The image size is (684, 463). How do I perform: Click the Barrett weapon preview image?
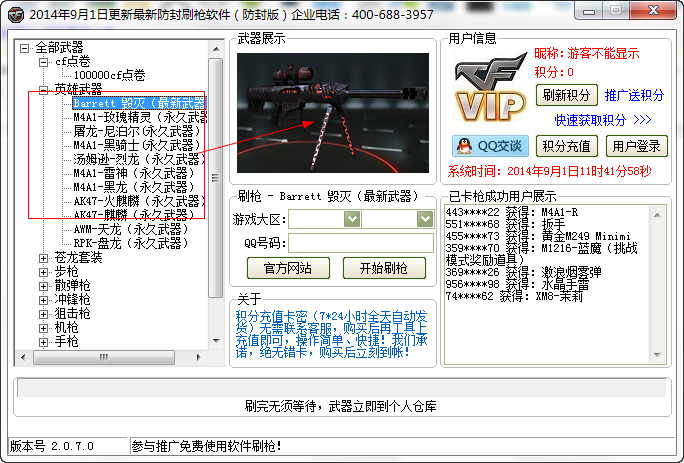[333, 113]
